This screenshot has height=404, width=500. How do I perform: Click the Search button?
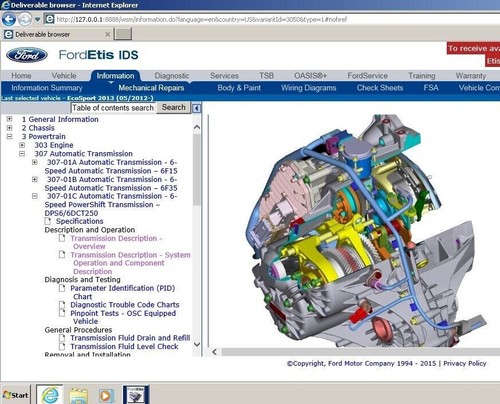click(x=173, y=107)
